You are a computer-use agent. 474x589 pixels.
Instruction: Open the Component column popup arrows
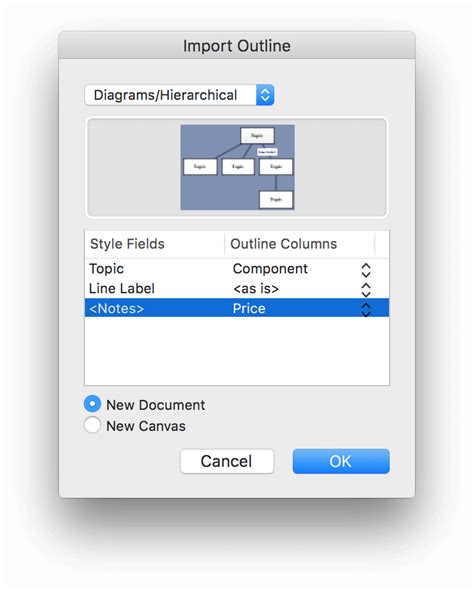point(366,270)
